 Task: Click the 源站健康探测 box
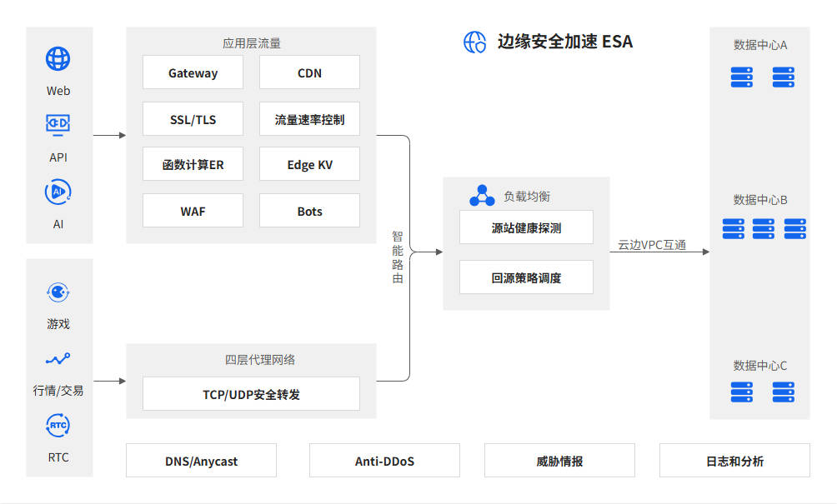(x=526, y=227)
